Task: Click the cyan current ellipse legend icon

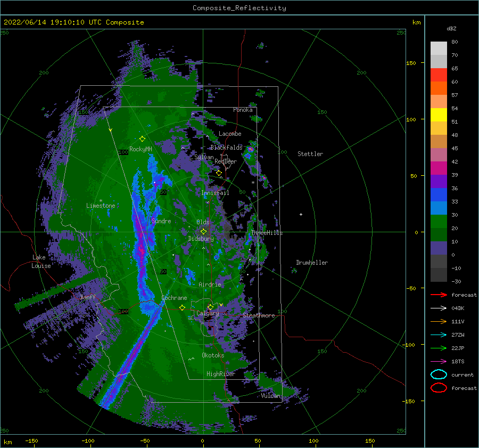Action: pyautogui.click(x=439, y=374)
